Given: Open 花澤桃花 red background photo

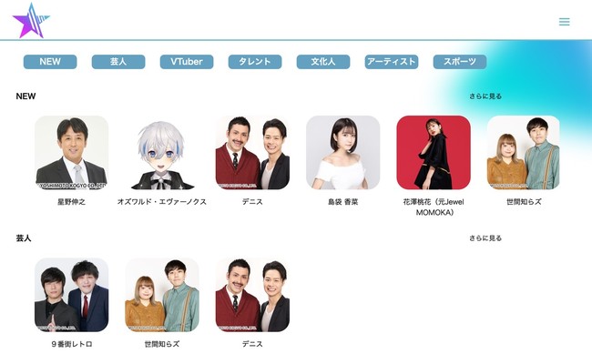Looking at the screenshot, I should pyautogui.click(x=434, y=152).
